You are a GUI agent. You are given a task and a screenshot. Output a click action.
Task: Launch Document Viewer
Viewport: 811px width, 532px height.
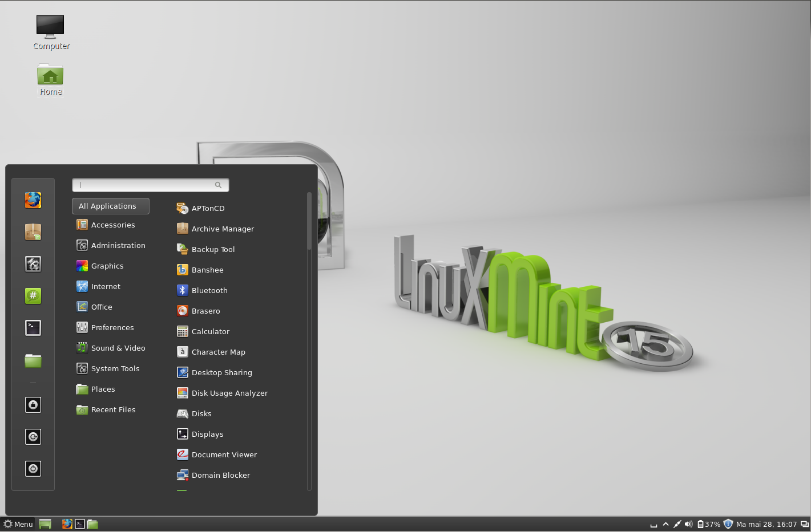pos(217,454)
